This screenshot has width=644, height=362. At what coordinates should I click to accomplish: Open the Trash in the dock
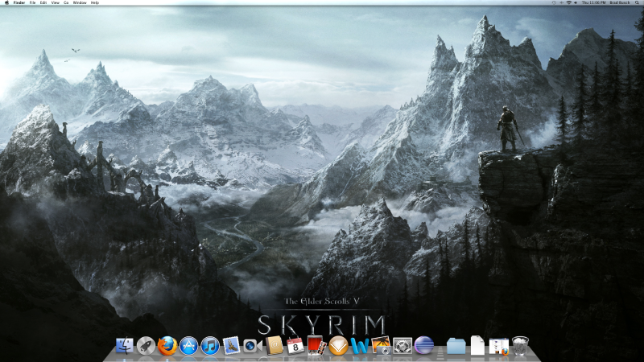tap(520, 346)
